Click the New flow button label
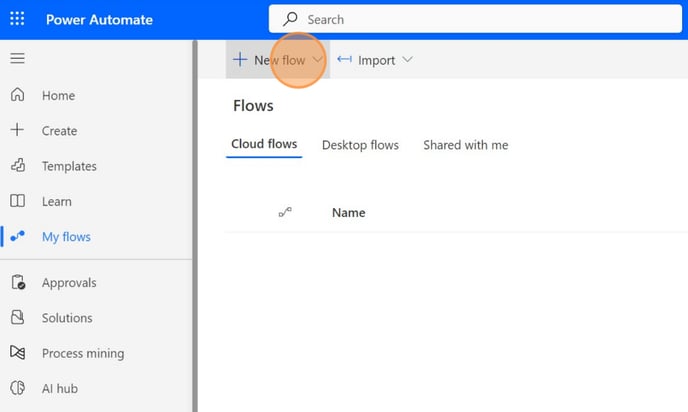 pyautogui.click(x=280, y=60)
